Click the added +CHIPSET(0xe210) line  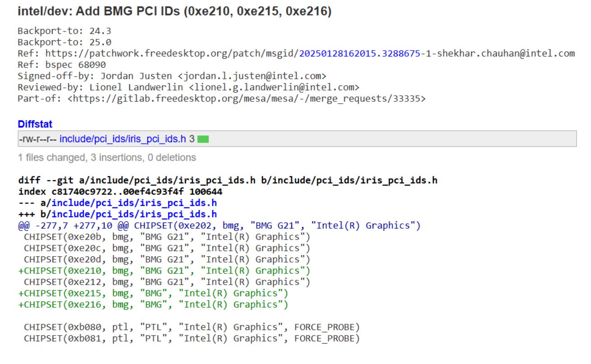[164, 271]
